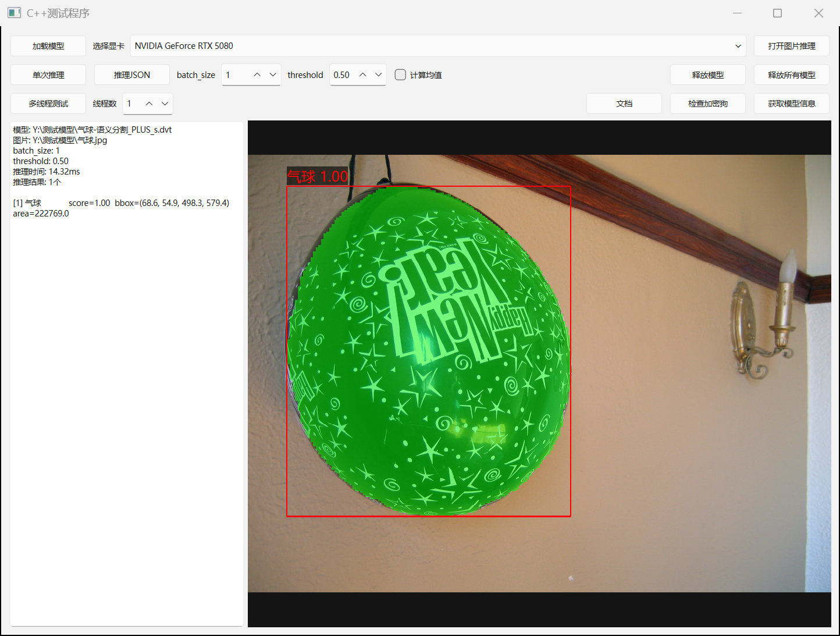Decrease 线程数 with the down arrow
The width and height of the screenshot is (840, 636).
pyautogui.click(x=165, y=104)
